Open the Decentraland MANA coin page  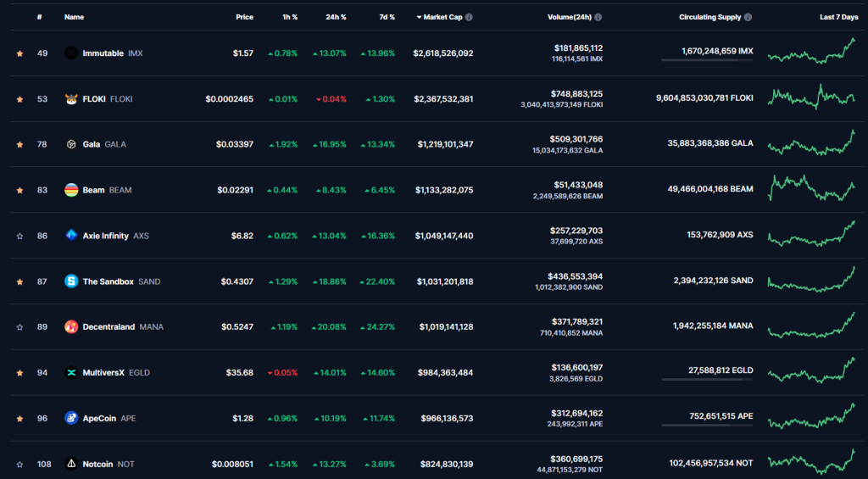123,326
